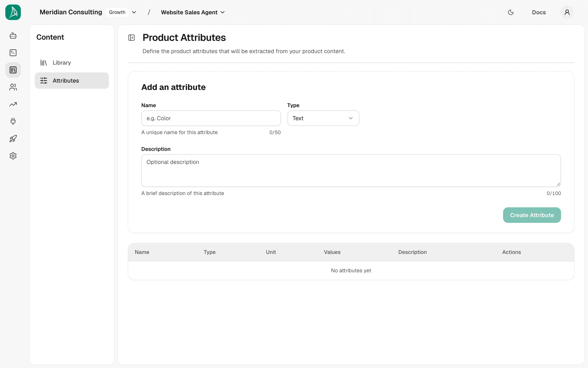
Task: Open the robot agent sidebar icon
Action: pyautogui.click(x=13, y=36)
